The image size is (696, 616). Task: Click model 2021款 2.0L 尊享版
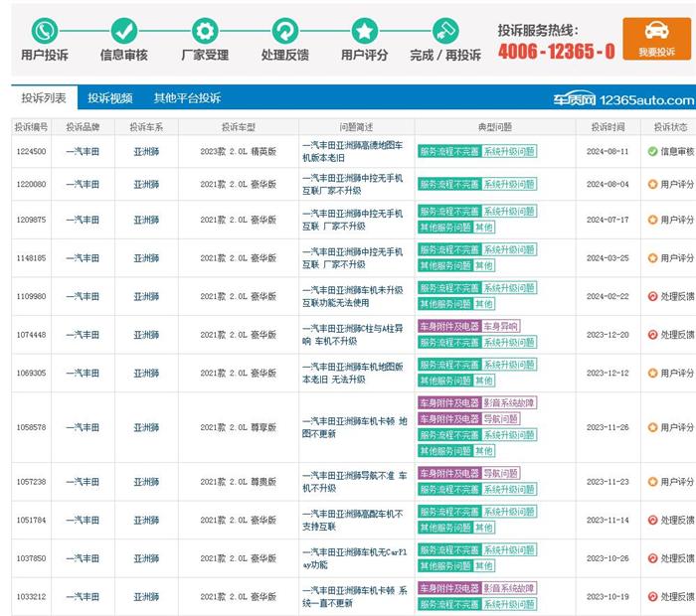(x=239, y=427)
